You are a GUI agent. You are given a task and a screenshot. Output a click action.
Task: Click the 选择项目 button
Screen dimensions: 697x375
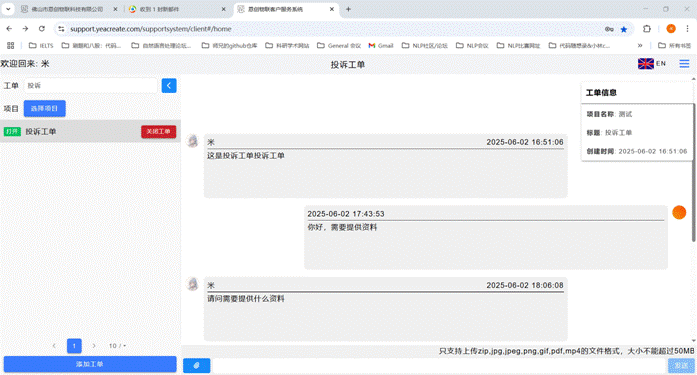[x=44, y=108]
